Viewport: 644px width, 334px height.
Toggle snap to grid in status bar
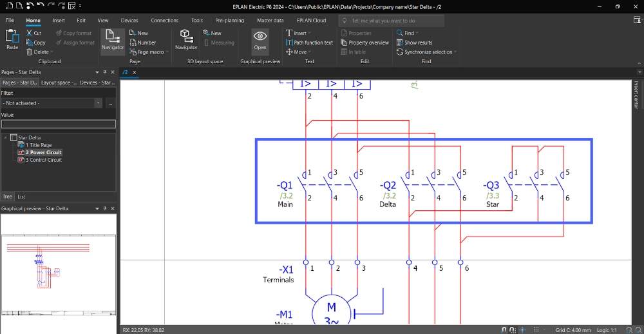coord(512,329)
